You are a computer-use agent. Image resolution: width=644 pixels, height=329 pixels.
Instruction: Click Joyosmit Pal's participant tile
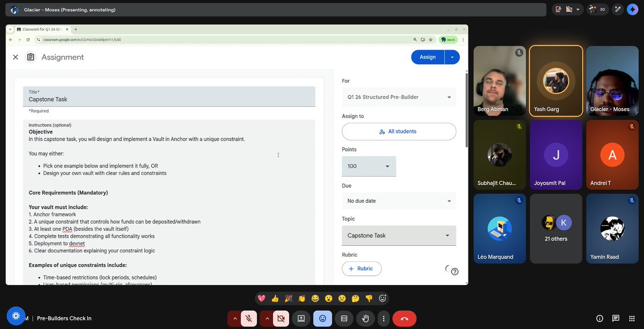555,155
